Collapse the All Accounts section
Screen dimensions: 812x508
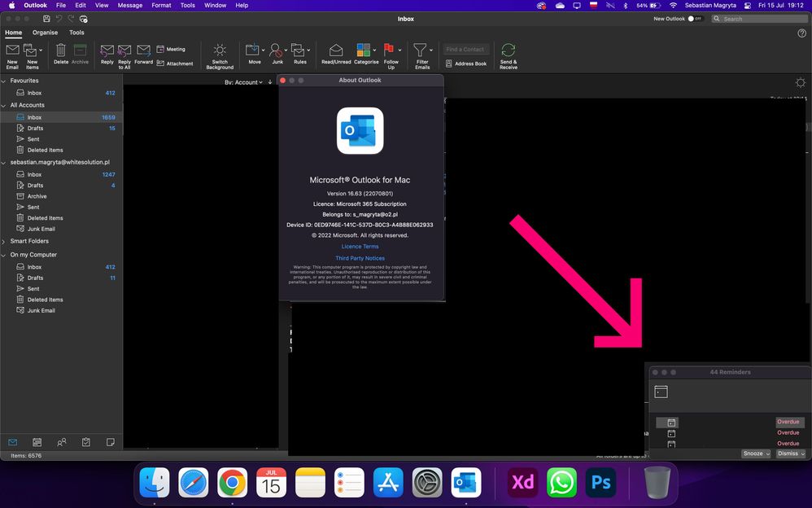[3, 105]
